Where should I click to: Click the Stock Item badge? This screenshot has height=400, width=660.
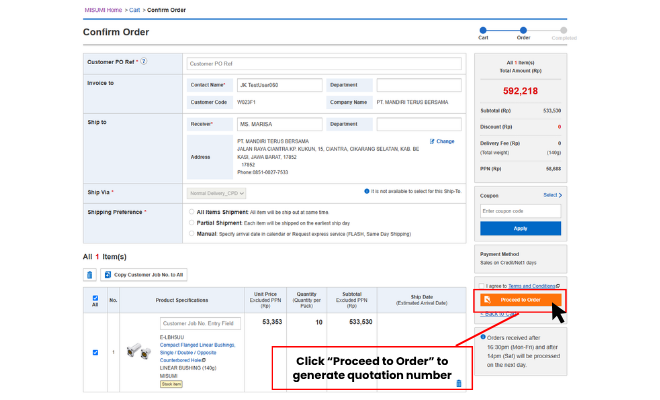171,384
